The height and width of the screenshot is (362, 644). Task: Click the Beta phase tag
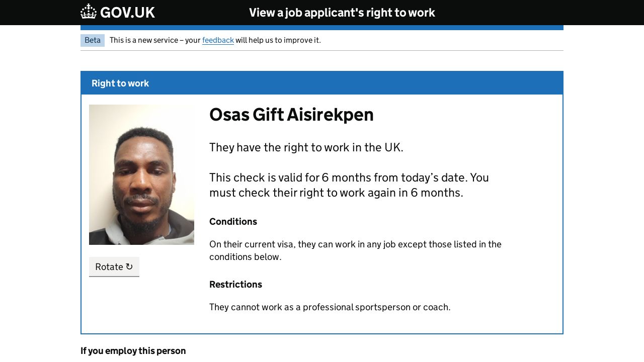(x=93, y=40)
